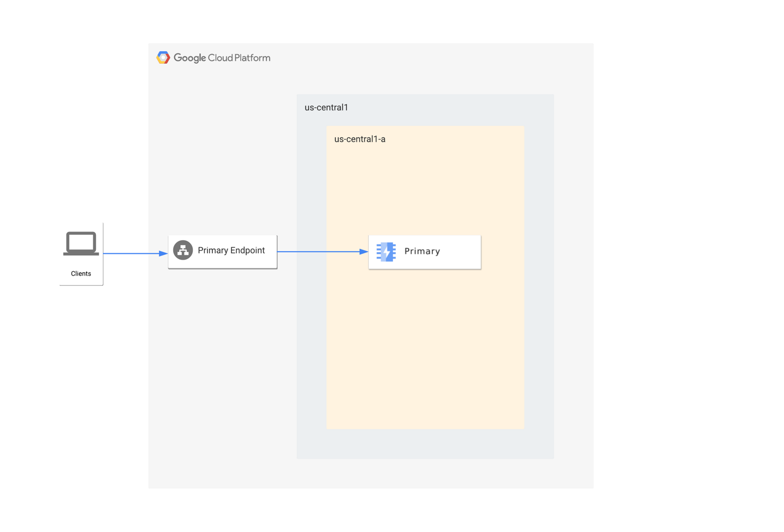Viewport: 784px width, 532px height.
Task: Click the lightning bolt inside the Primary icon
Action: (385, 252)
